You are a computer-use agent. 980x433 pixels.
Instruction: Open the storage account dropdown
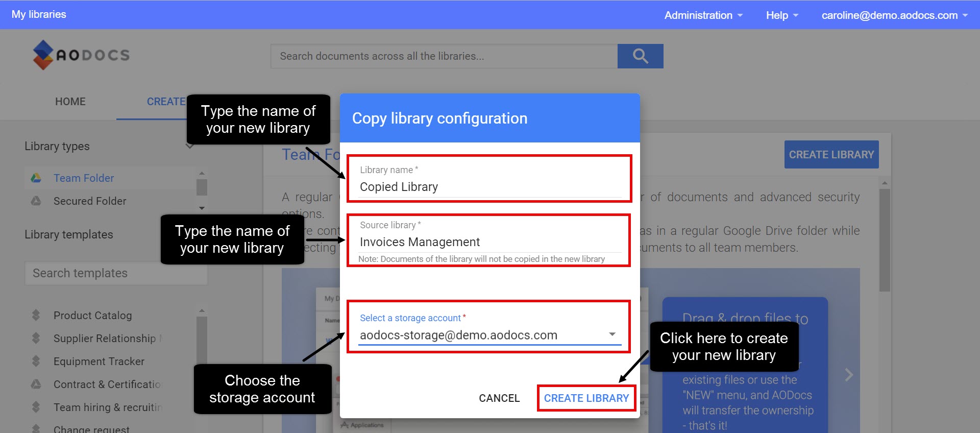(x=489, y=335)
